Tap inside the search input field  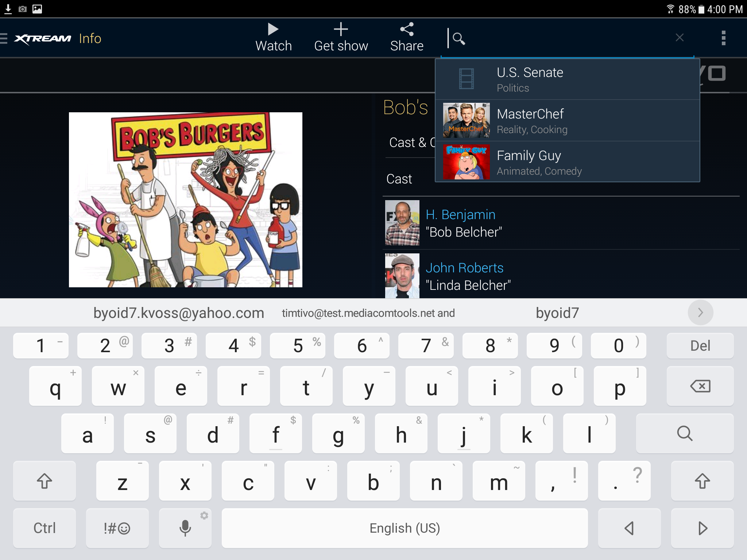tap(565, 38)
